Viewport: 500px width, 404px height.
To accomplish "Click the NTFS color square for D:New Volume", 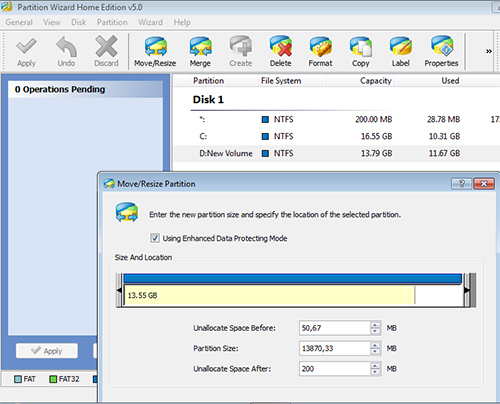I will pos(265,153).
